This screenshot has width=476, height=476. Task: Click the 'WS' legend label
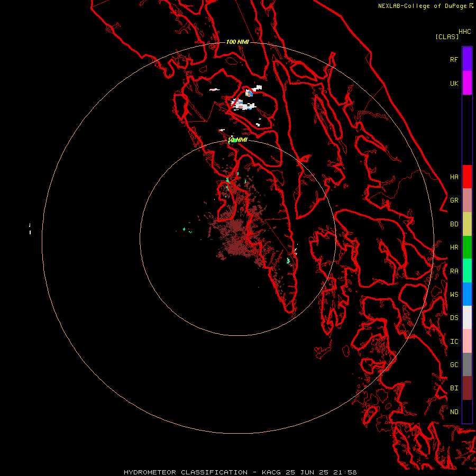pyautogui.click(x=454, y=294)
